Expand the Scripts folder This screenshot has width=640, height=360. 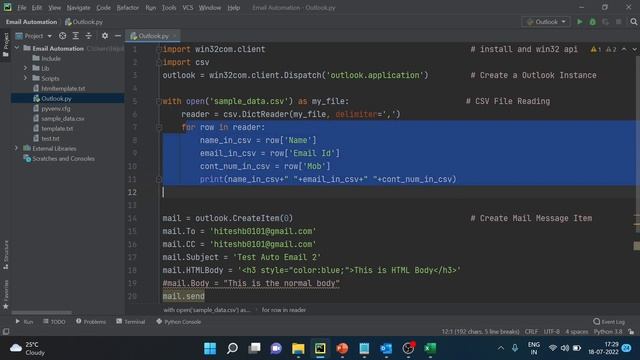[25, 78]
